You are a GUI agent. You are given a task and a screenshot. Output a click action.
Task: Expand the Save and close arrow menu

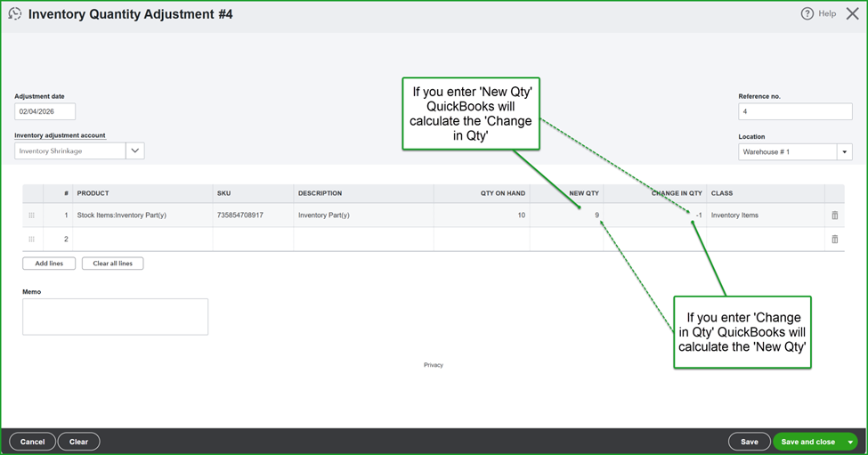pyautogui.click(x=850, y=442)
